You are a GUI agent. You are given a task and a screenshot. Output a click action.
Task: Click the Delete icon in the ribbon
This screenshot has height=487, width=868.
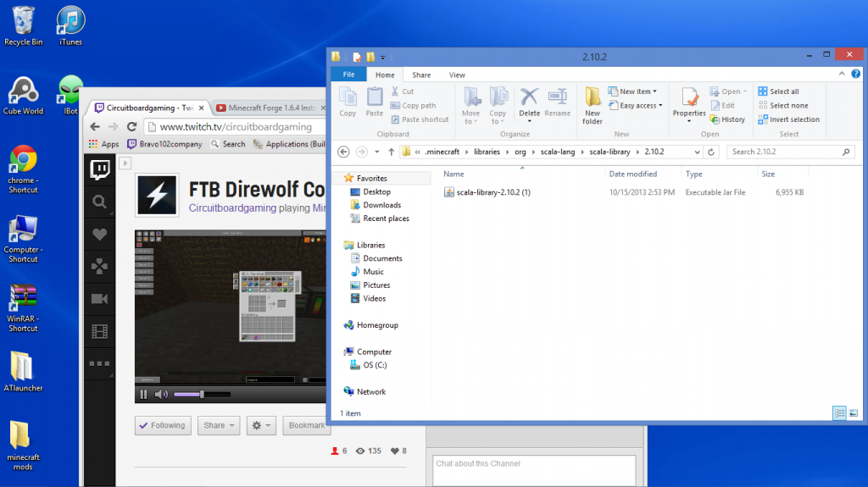pos(529,102)
